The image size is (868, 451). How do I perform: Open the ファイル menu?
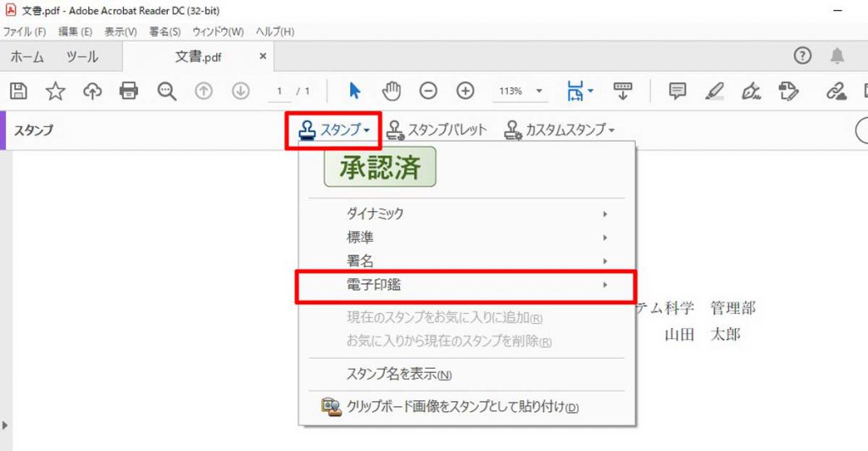coord(25,31)
